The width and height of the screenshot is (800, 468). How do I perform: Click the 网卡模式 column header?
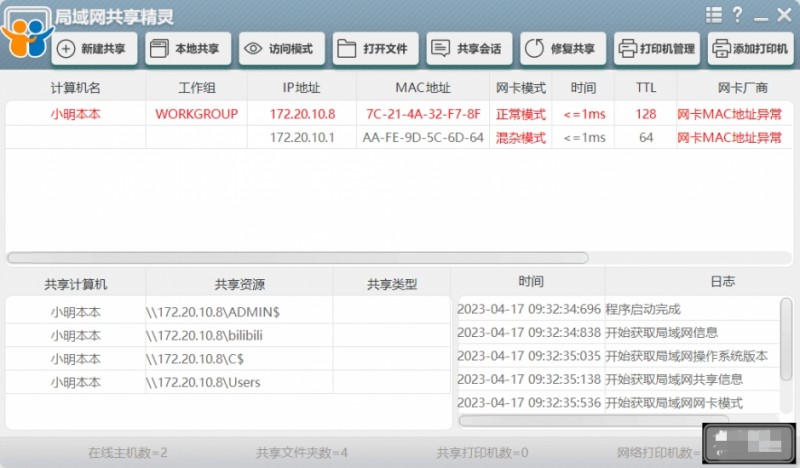[520, 88]
